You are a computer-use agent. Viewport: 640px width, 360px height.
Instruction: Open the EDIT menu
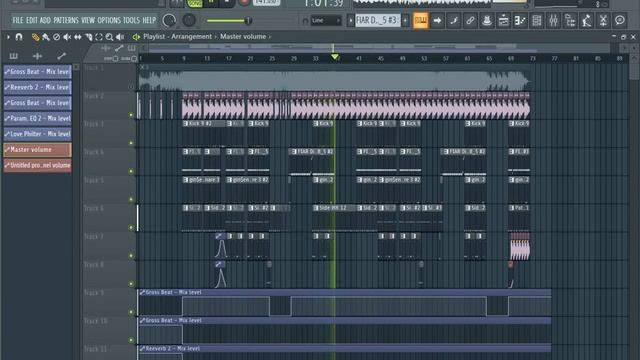click(32, 20)
